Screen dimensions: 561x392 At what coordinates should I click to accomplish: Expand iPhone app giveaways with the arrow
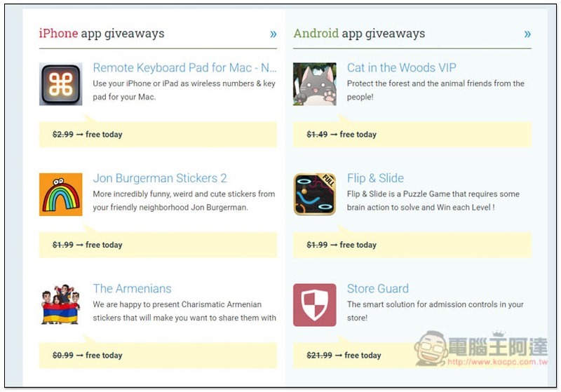tap(273, 34)
